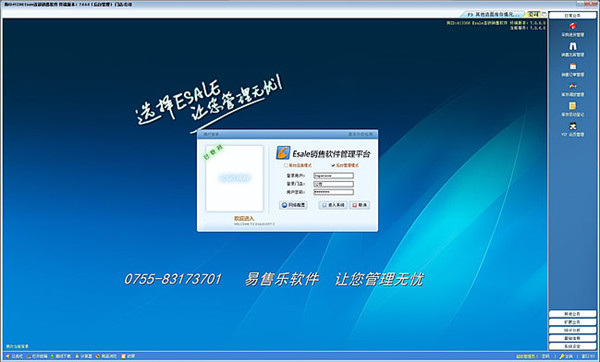The height and width of the screenshot is (362, 600).
Task: Click the orange lock-screen bottom toolbar item
Action: tap(128, 356)
